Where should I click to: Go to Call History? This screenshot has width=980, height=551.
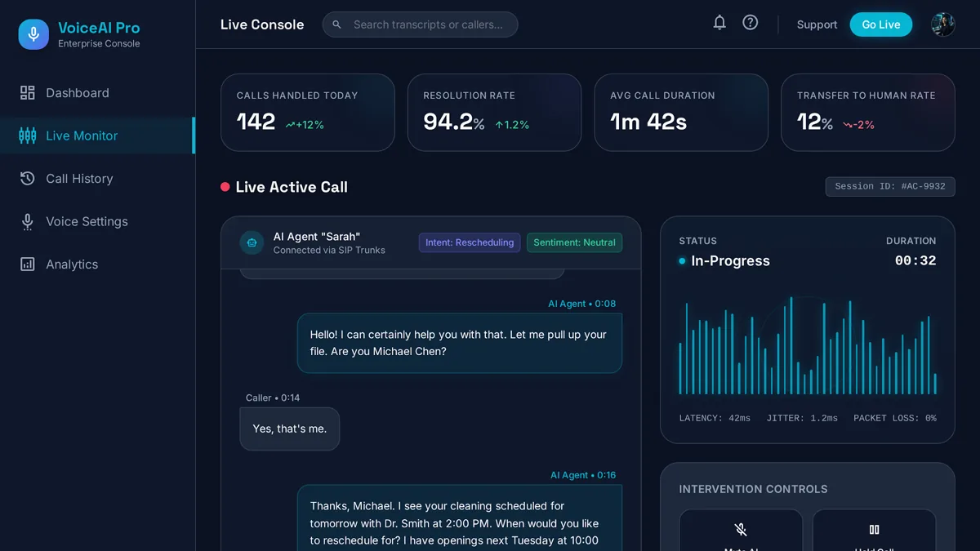click(98, 179)
